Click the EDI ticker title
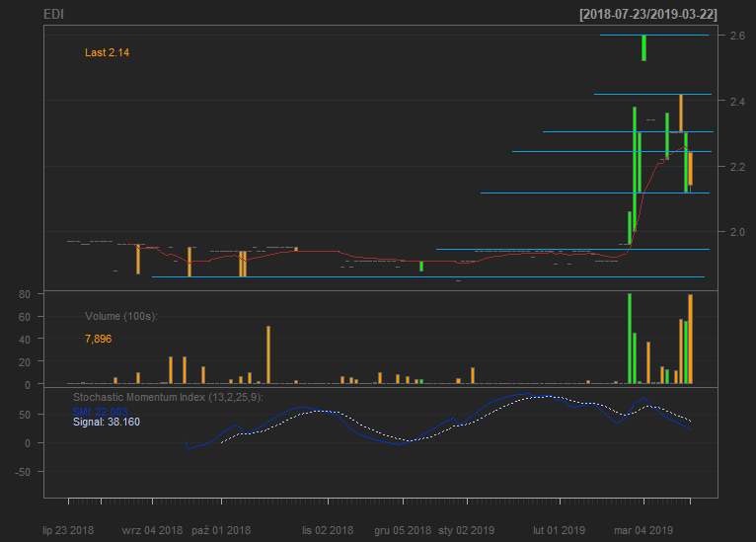This screenshot has height=542, width=756. (53, 15)
